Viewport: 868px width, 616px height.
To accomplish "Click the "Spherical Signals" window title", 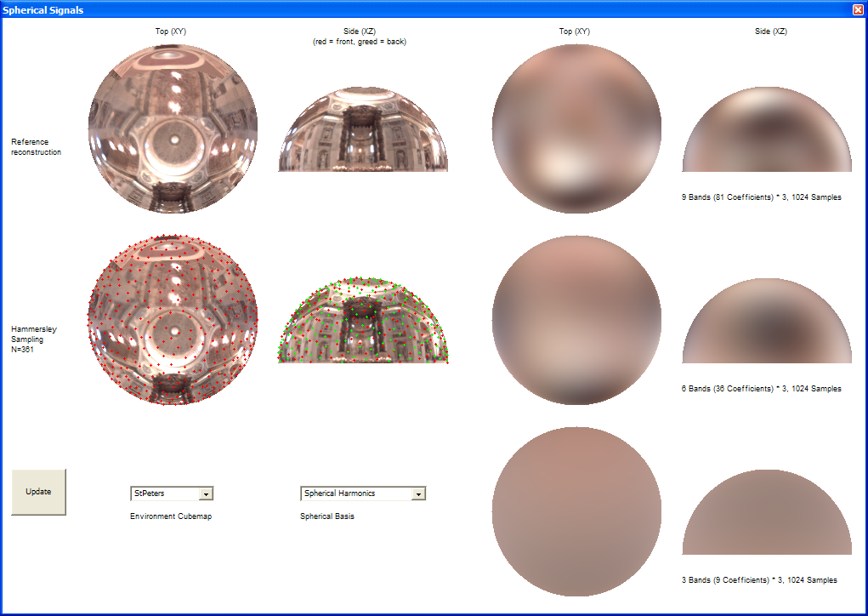I will click(43, 10).
